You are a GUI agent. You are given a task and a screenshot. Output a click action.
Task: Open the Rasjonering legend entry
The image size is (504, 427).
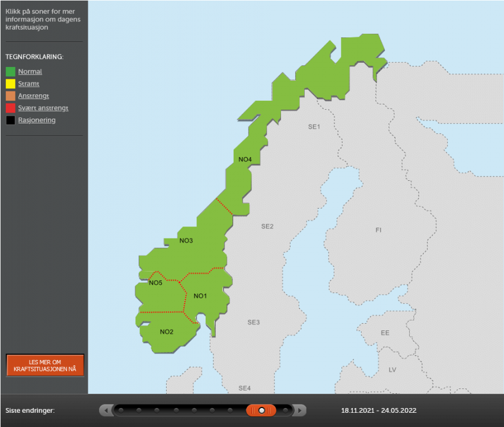(x=36, y=120)
